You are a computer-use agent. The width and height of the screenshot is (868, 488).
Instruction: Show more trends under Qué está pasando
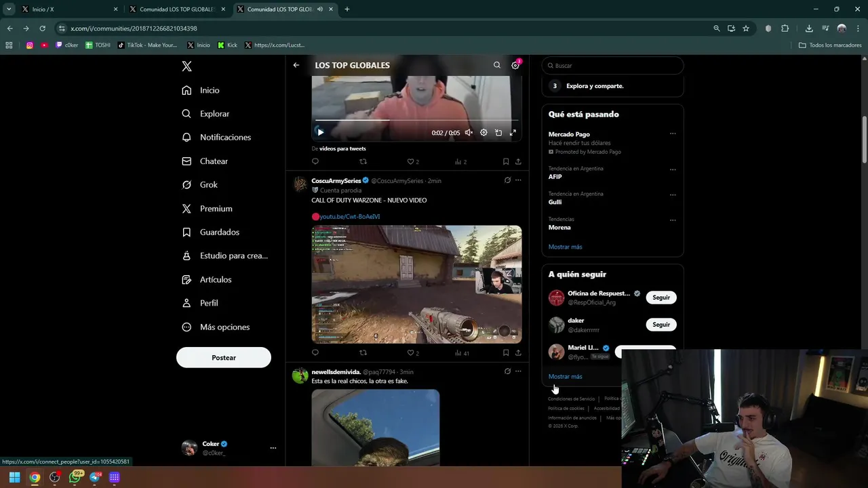tap(565, 247)
